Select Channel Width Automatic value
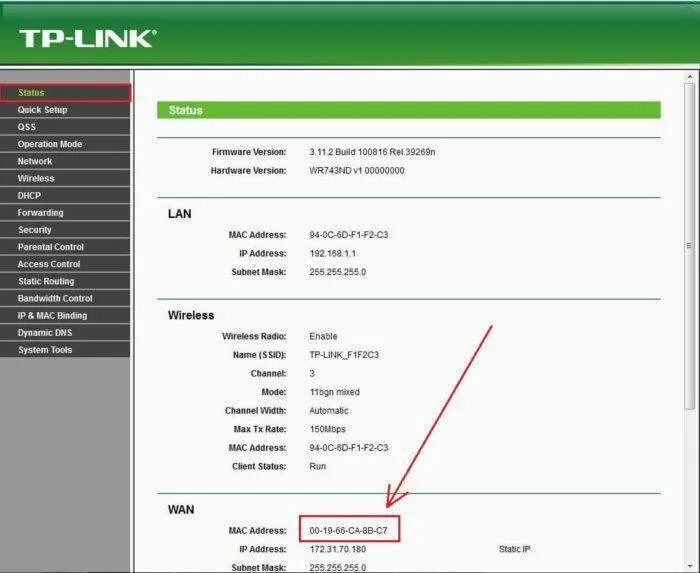This screenshot has height=573, width=700. pyautogui.click(x=329, y=411)
